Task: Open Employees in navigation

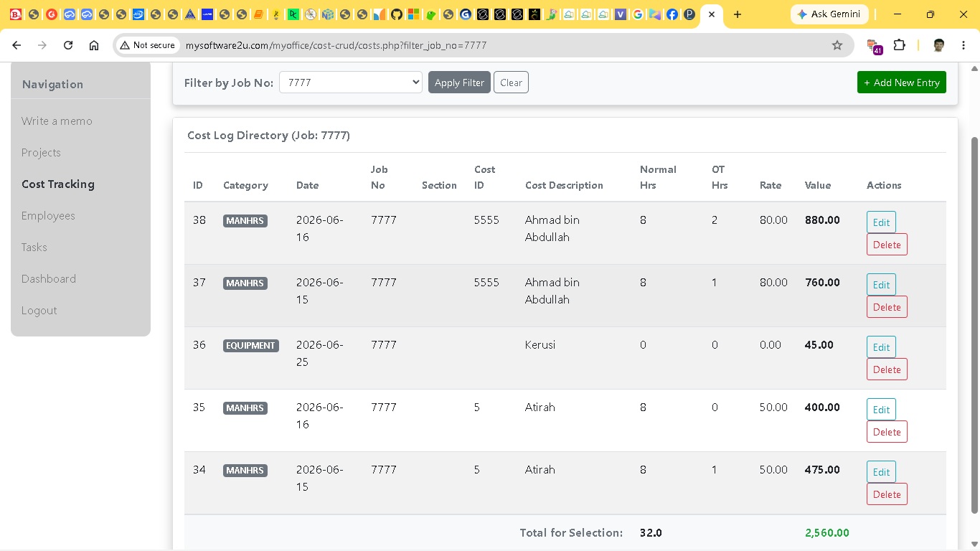Action: click(48, 216)
